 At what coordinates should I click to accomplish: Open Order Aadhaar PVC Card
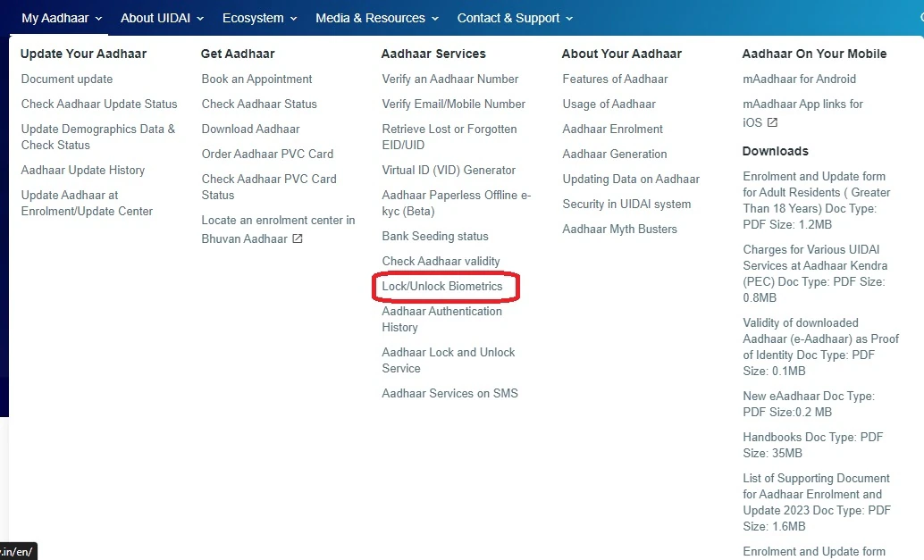pos(267,155)
